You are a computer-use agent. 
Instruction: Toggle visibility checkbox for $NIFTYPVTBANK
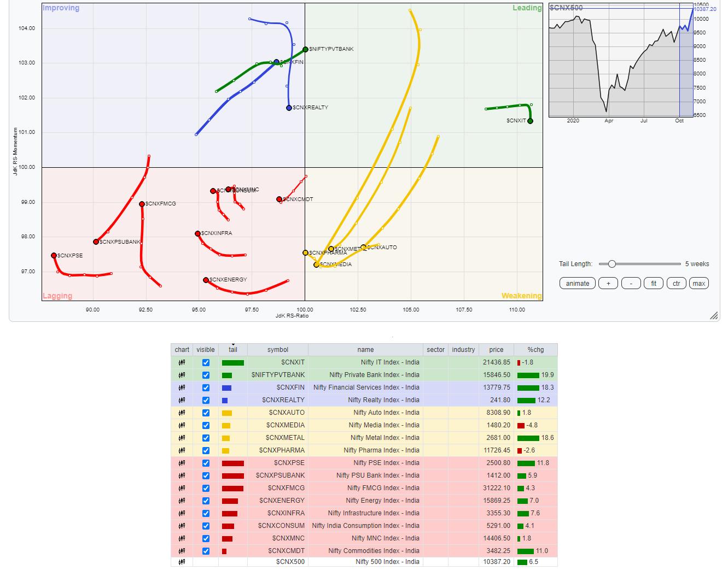[206, 375]
